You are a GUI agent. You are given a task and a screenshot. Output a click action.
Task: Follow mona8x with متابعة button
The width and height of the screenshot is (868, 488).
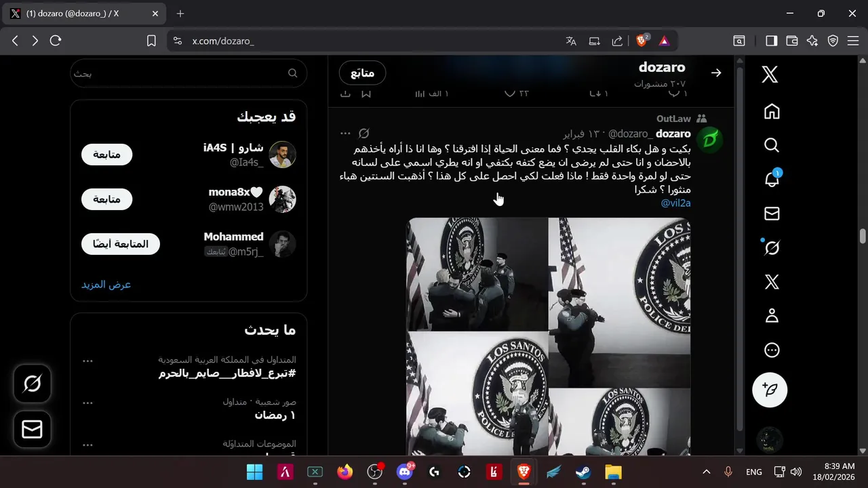click(x=106, y=199)
